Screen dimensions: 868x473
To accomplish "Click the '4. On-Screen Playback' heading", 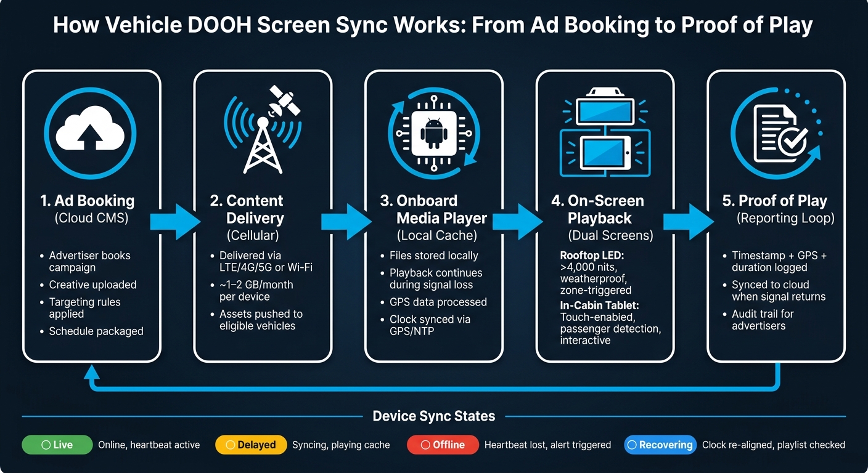I will [597, 209].
